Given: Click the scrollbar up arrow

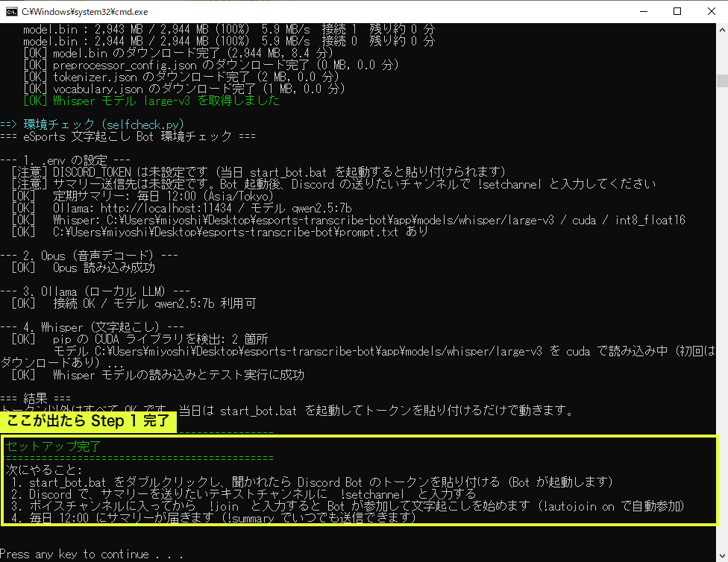Looking at the screenshot, I should point(722,30).
